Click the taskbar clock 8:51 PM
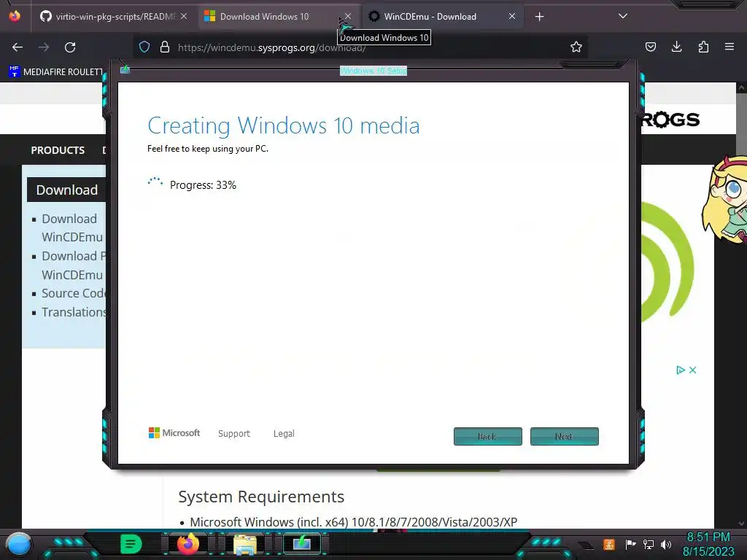Image resolution: width=747 pixels, height=560 pixels. 708,544
